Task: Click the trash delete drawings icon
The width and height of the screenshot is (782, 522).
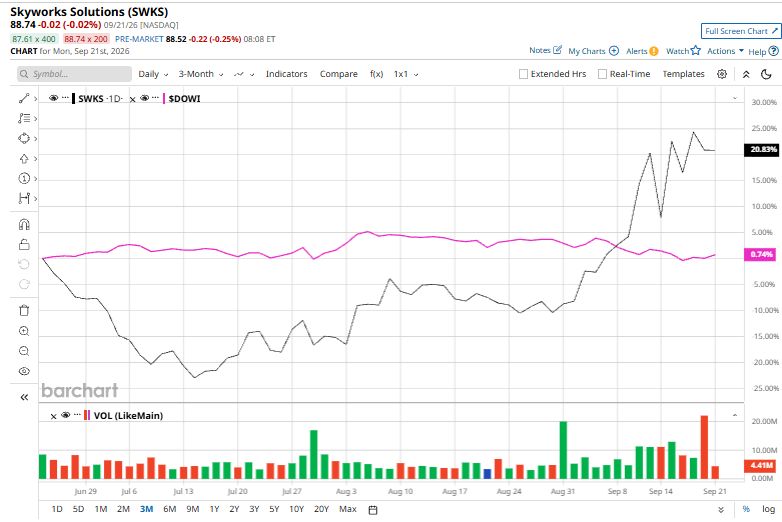Action: pos(24,310)
